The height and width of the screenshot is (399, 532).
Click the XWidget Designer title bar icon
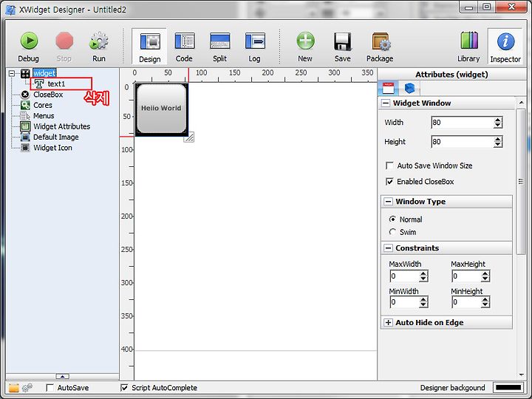[x=10, y=10]
